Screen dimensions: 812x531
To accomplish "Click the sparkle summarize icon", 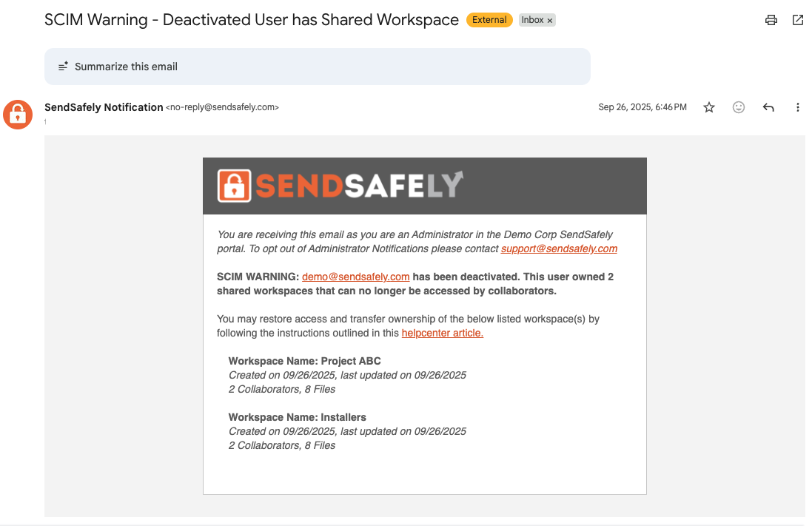I will click(x=63, y=67).
